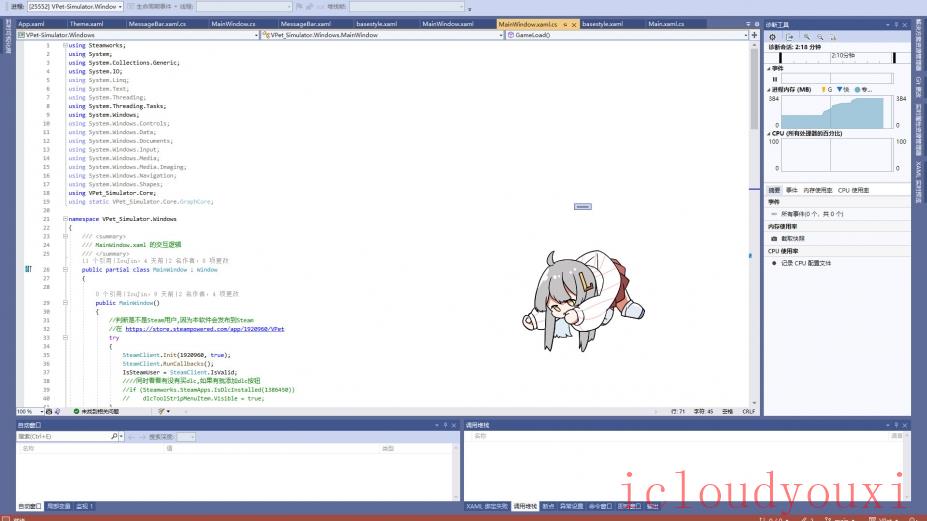This screenshot has height=521, width=927.
Task: Switch to App.xaml tab
Action: coord(31,24)
